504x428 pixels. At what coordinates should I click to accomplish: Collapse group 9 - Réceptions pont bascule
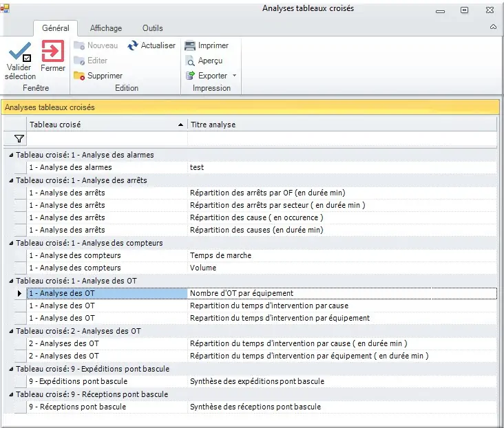[11, 394]
